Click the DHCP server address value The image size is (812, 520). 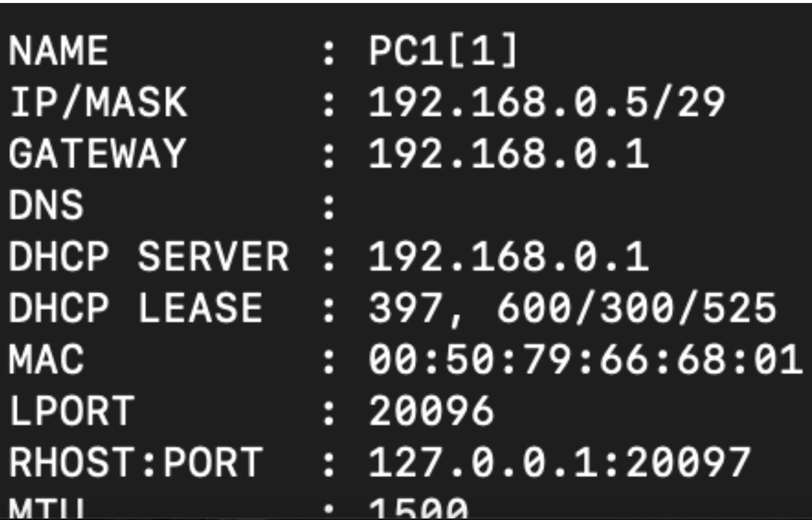[x=508, y=256]
